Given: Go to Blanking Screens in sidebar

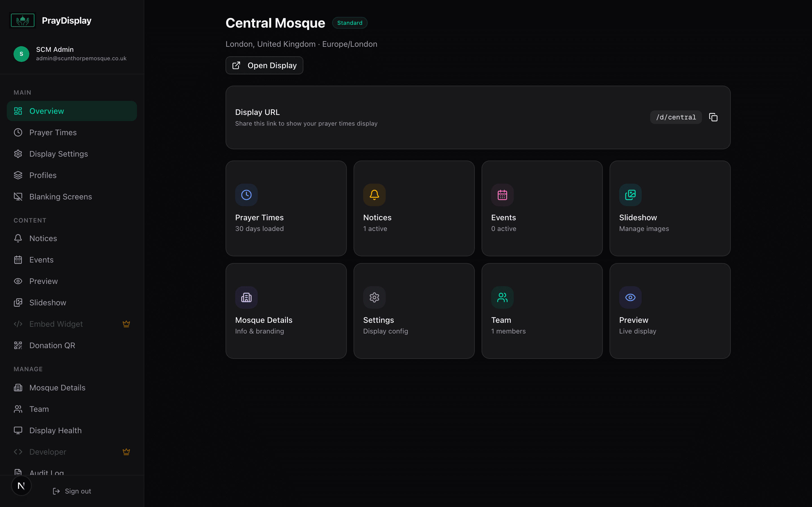Looking at the screenshot, I should point(60,197).
